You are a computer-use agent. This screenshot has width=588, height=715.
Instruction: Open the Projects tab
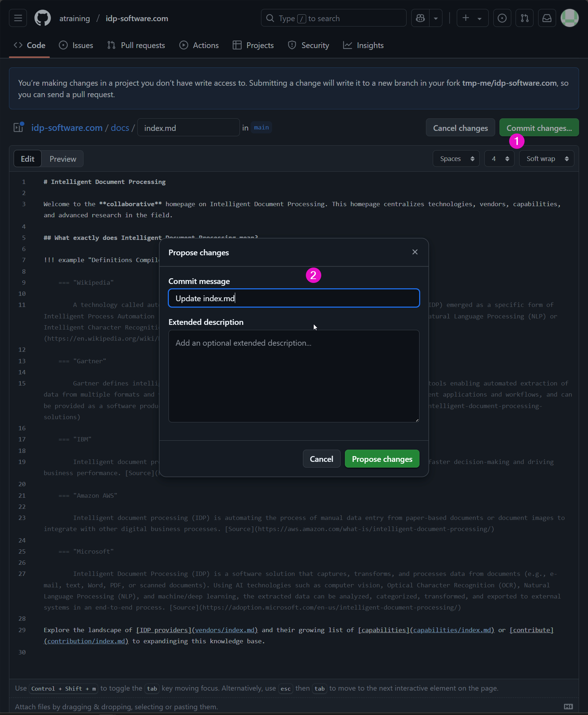click(253, 45)
